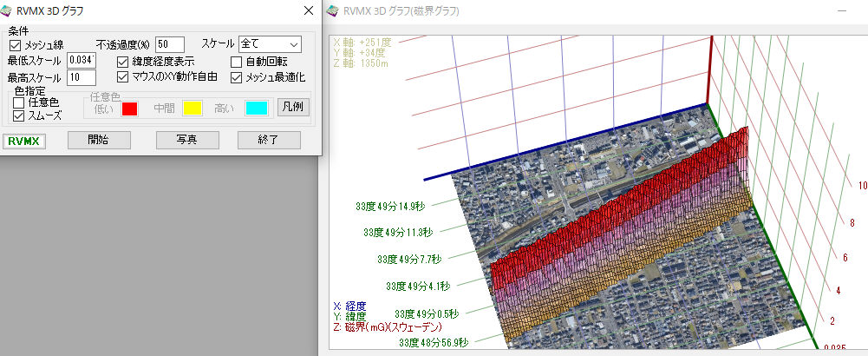Enable 自動回転 checkbox
The image size is (868, 356).
pos(237,62)
